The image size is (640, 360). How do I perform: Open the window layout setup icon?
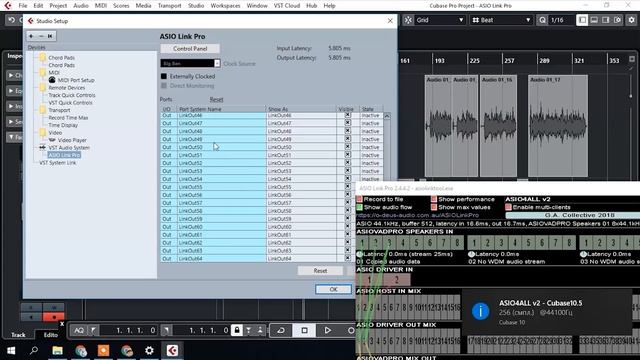click(618, 20)
